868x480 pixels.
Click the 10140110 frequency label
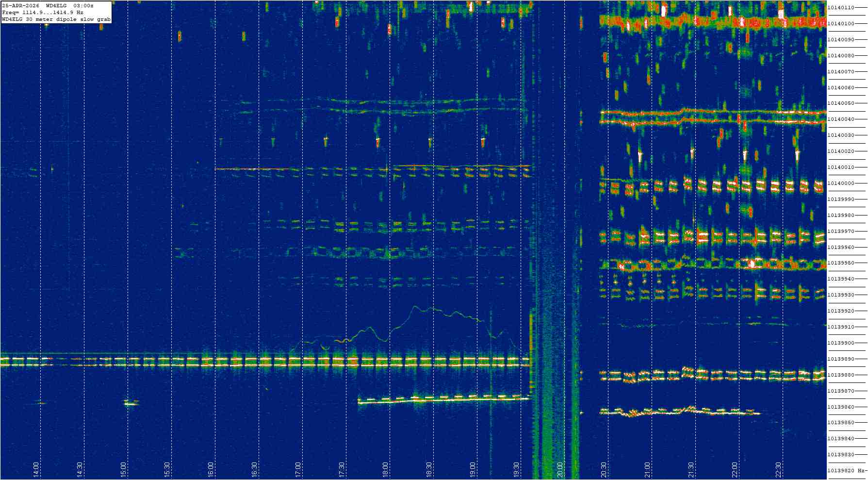tap(841, 8)
